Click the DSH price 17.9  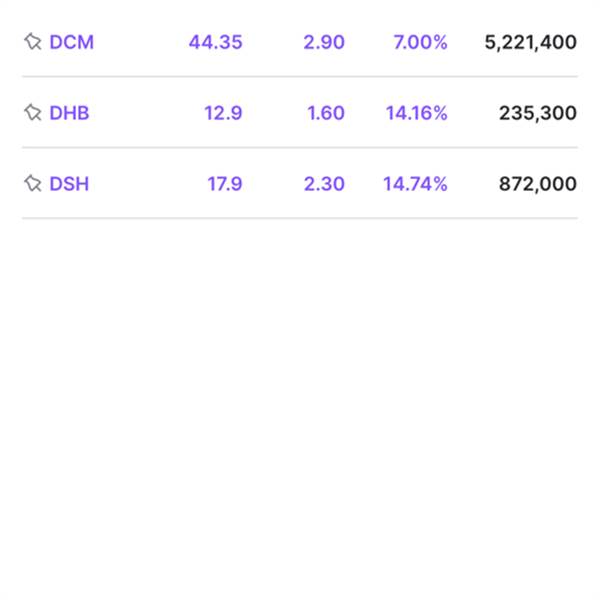tap(224, 183)
